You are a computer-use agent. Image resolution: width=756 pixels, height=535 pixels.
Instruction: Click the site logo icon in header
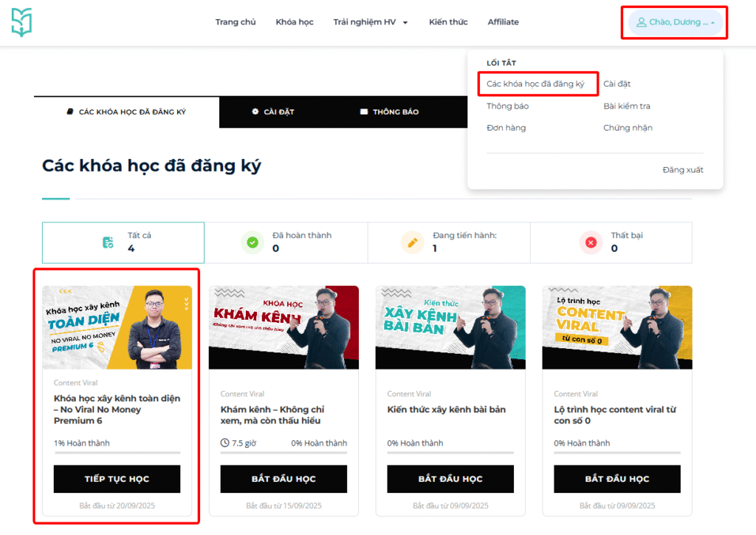tap(22, 22)
